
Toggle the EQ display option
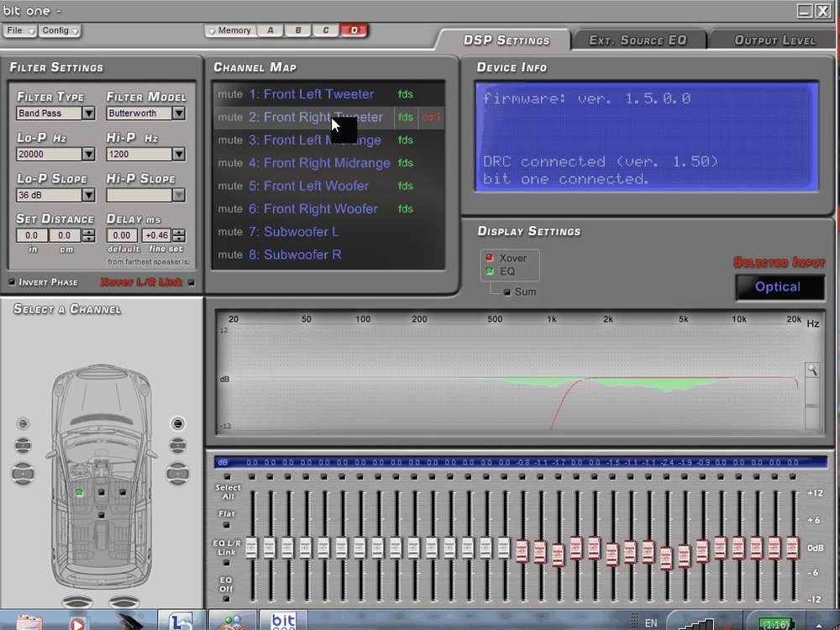pyautogui.click(x=489, y=271)
